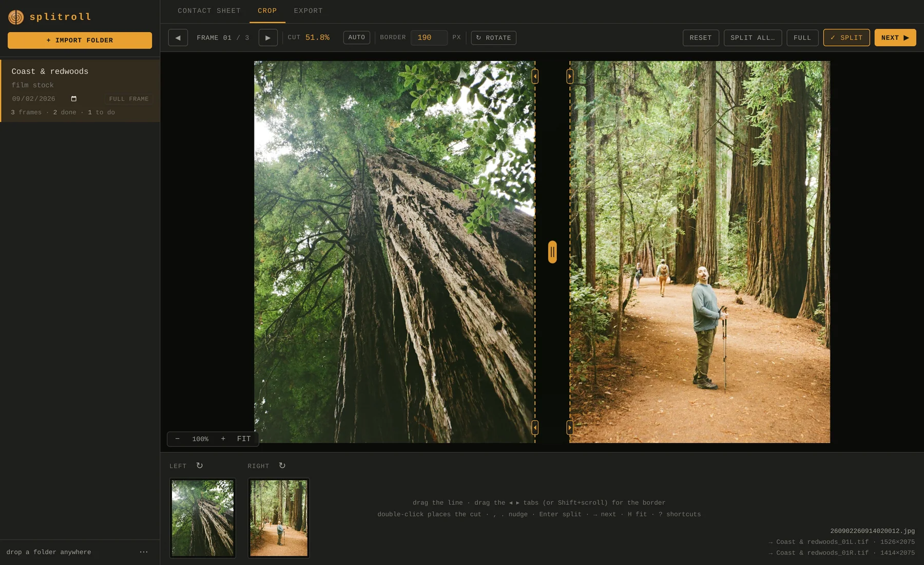Toggle the FULL FRAME option on the roll
This screenshot has width=924, height=565.
click(x=129, y=99)
